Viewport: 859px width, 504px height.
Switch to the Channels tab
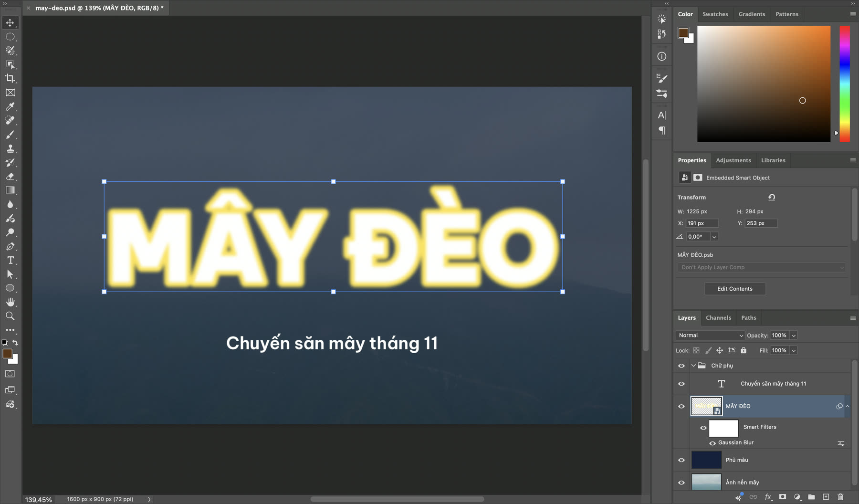pos(718,318)
